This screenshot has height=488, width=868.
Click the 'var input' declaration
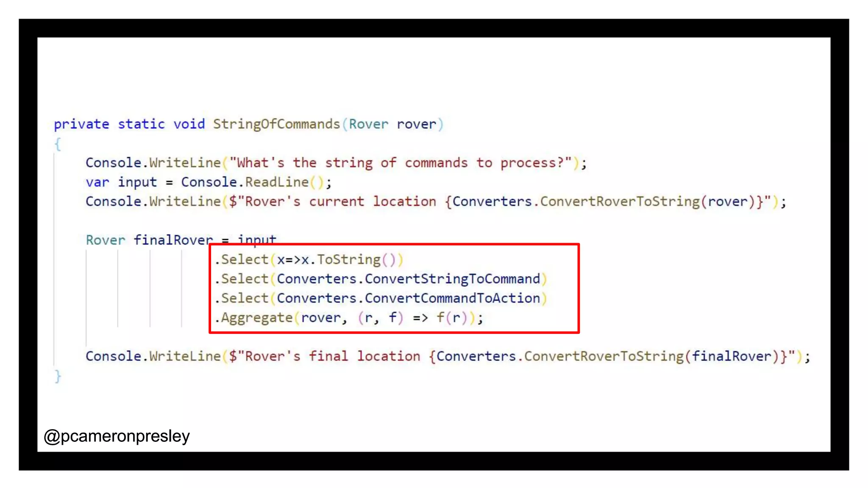121,182
